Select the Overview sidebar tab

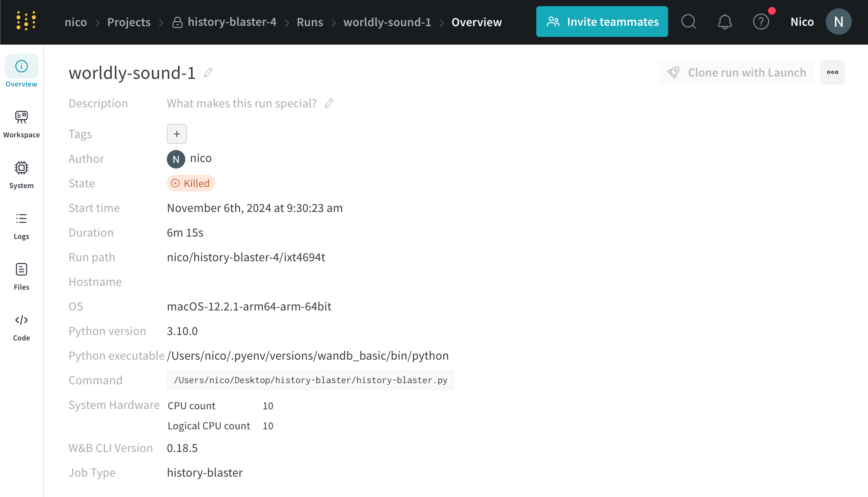22,72
